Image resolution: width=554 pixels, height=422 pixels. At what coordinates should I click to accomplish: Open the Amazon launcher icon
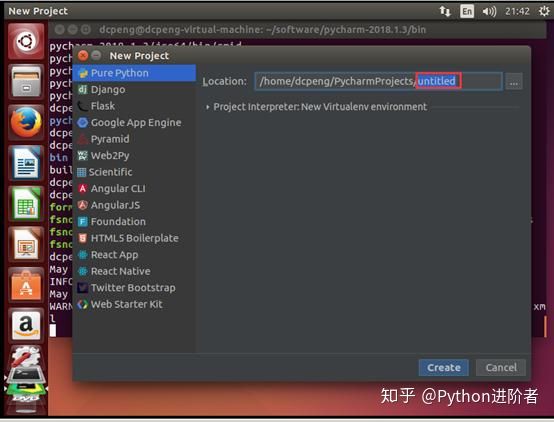[26, 326]
